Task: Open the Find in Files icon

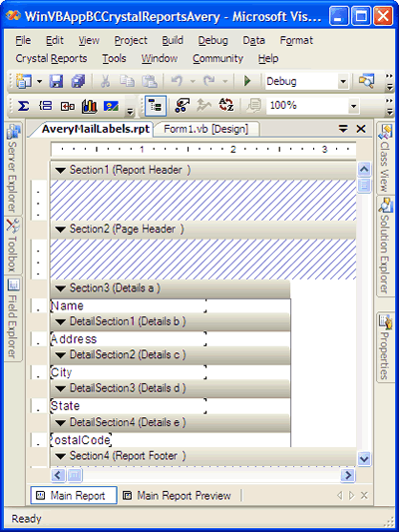Action: (366, 82)
